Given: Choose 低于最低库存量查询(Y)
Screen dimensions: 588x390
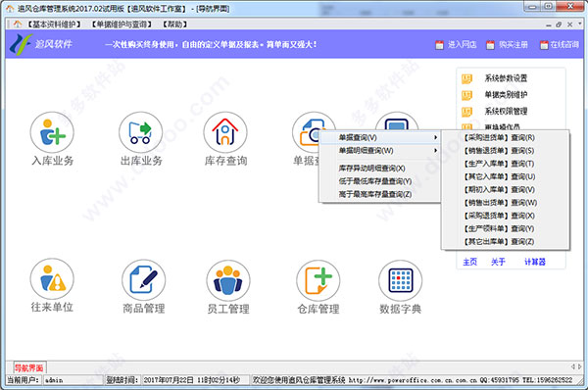Looking at the screenshot, I should (x=379, y=181).
